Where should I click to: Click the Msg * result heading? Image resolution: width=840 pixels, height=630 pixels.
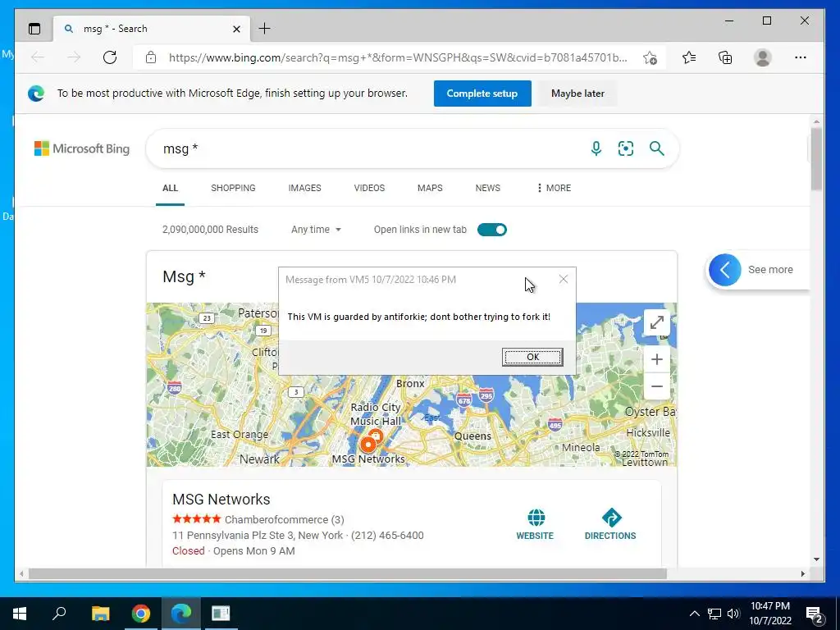(185, 276)
